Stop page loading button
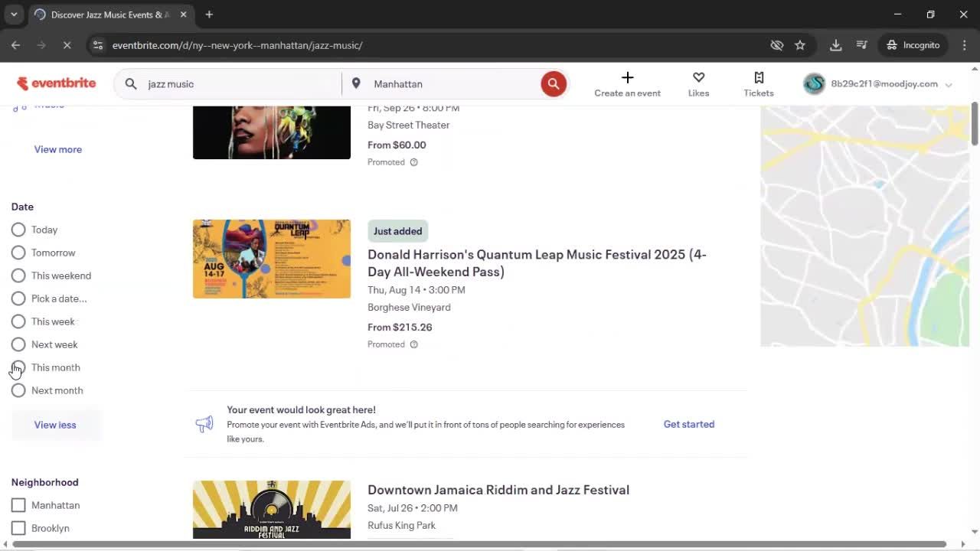The width and height of the screenshot is (980, 551). point(67,45)
